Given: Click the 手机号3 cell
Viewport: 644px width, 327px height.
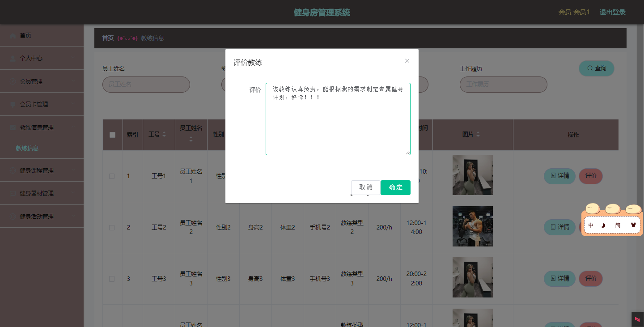Looking at the screenshot, I should click(x=320, y=279).
